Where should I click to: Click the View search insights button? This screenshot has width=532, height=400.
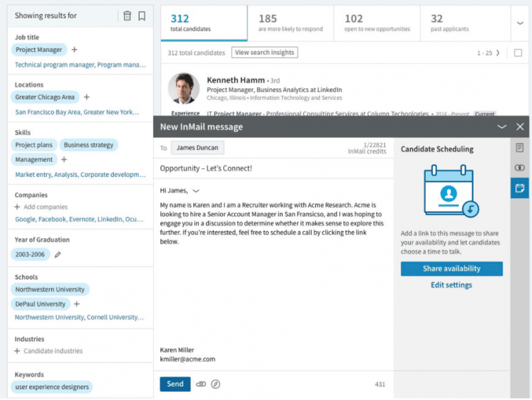tap(265, 53)
